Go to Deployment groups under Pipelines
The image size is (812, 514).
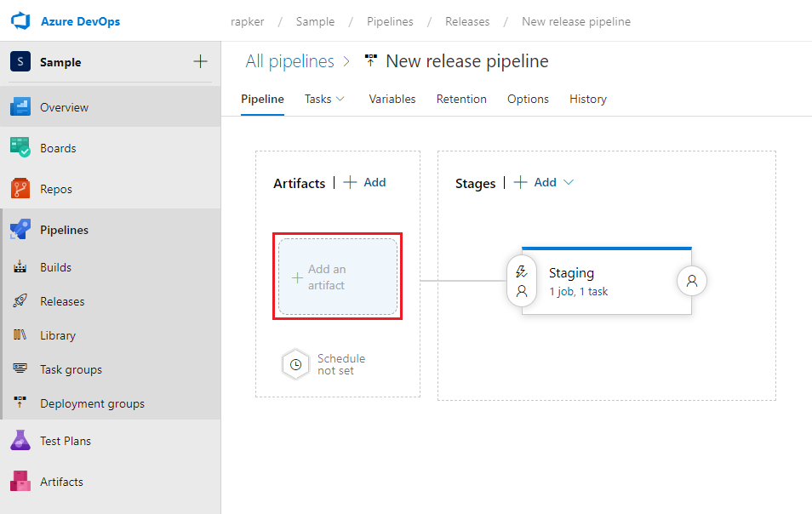click(92, 403)
